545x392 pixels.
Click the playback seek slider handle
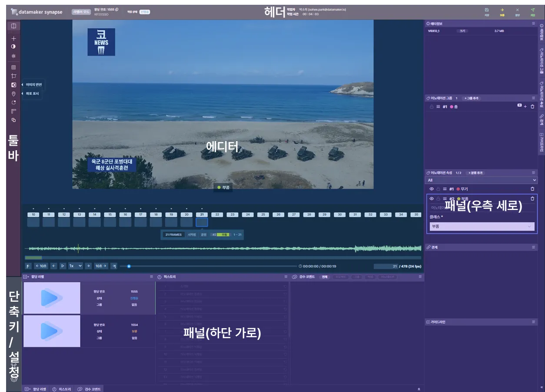[129, 266]
